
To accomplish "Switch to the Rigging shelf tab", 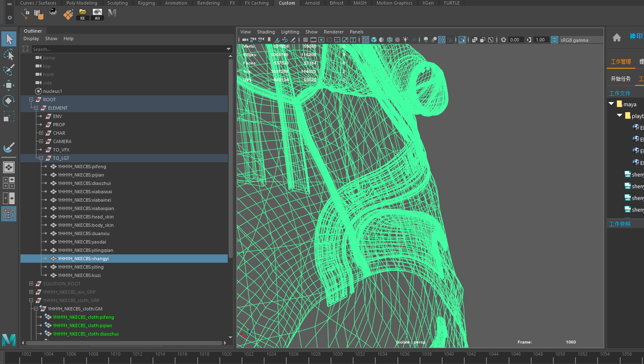I will [146, 3].
